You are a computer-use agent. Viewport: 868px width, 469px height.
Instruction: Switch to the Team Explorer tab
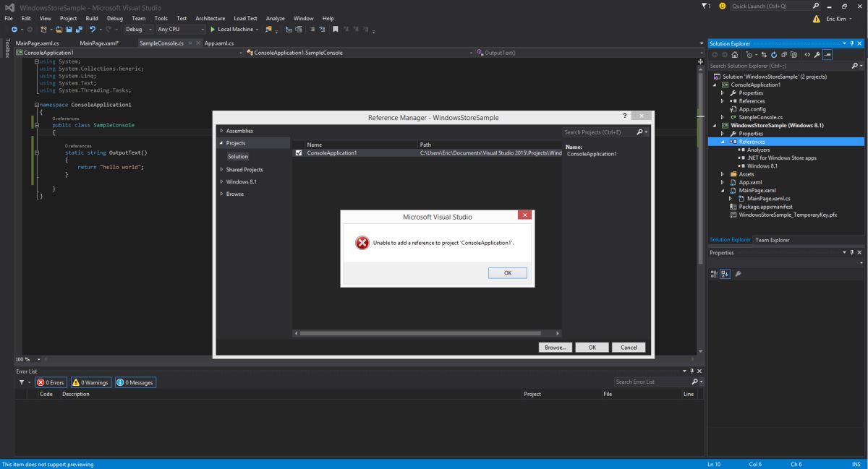(x=773, y=240)
